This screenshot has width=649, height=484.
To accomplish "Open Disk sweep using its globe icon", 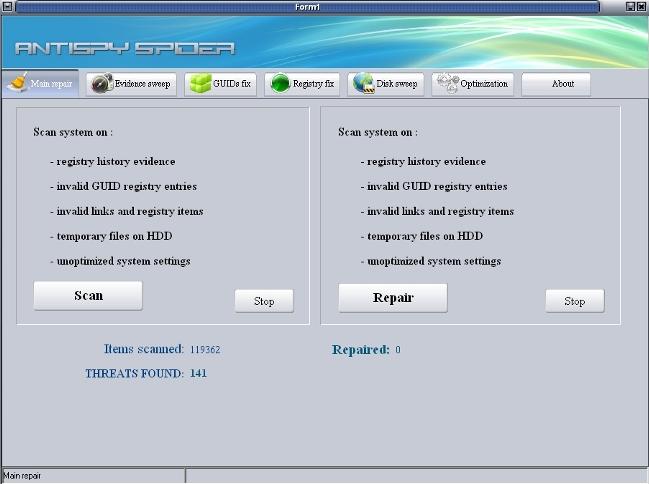I will (362, 84).
